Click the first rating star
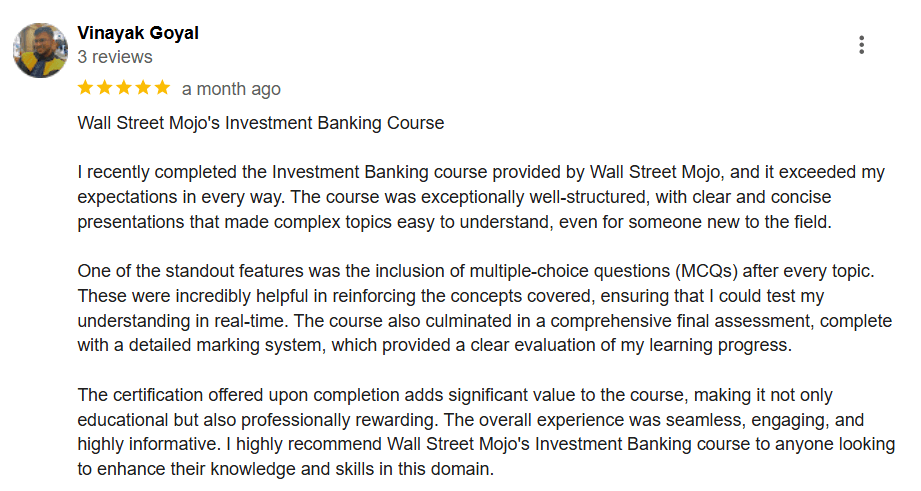The width and height of the screenshot is (921, 491). point(86,88)
